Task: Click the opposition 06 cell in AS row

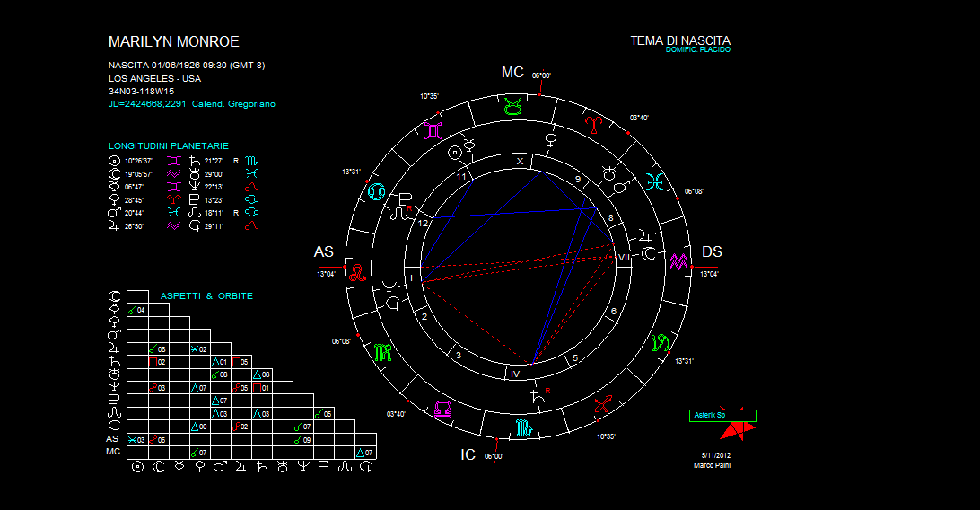Action: (158, 440)
